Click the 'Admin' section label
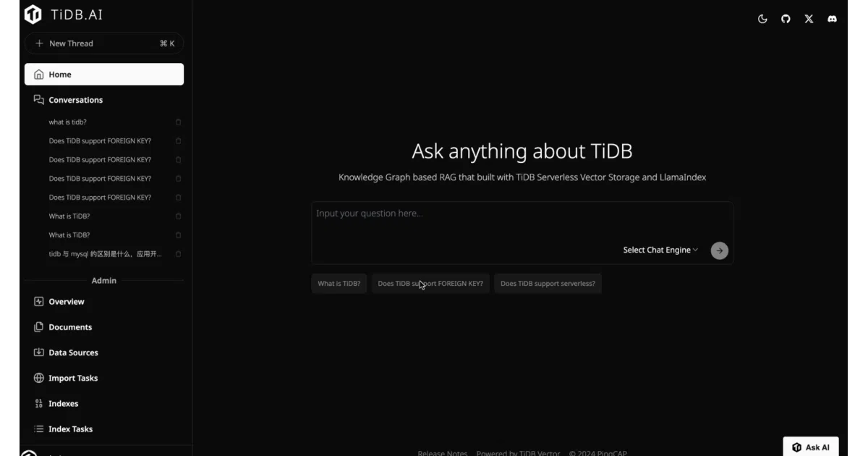Viewport: 868px width, 456px height. (103, 281)
